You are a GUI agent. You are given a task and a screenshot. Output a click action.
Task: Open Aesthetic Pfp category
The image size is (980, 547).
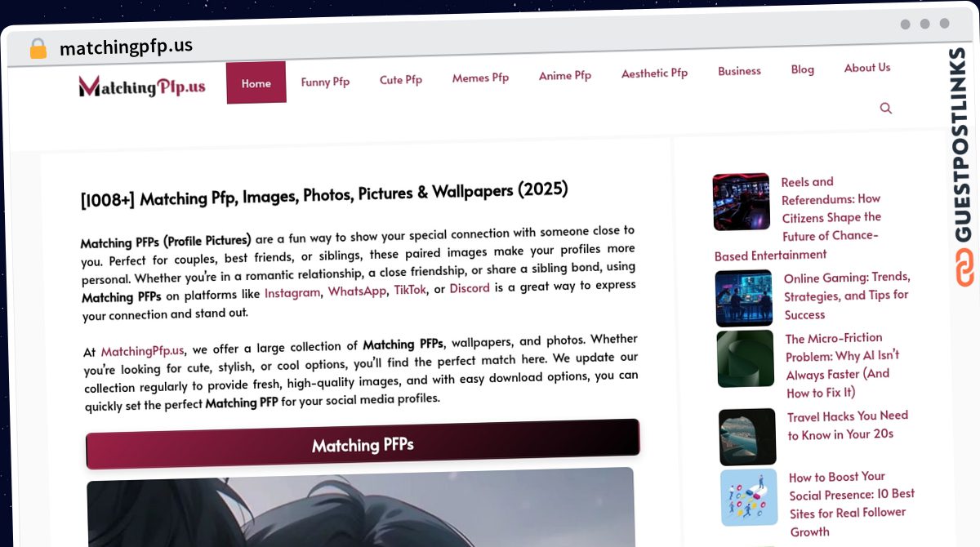[654, 73]
